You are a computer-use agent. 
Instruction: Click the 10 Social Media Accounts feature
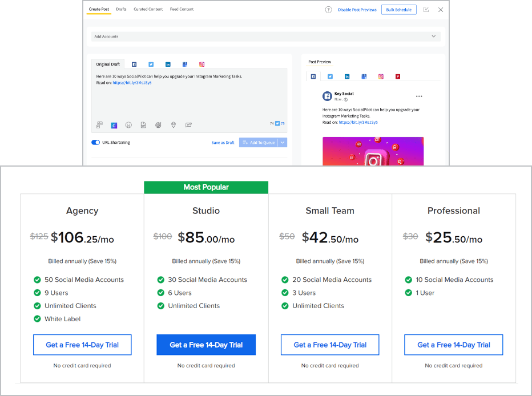tap(454, 280)
